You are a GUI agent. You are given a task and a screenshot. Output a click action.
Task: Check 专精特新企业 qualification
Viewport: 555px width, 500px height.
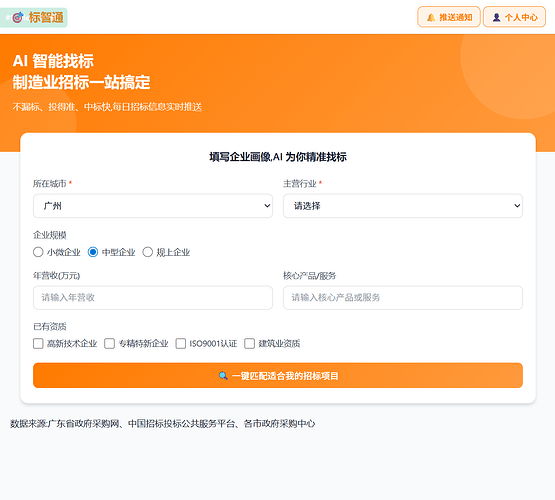click(x=109, y=344)
